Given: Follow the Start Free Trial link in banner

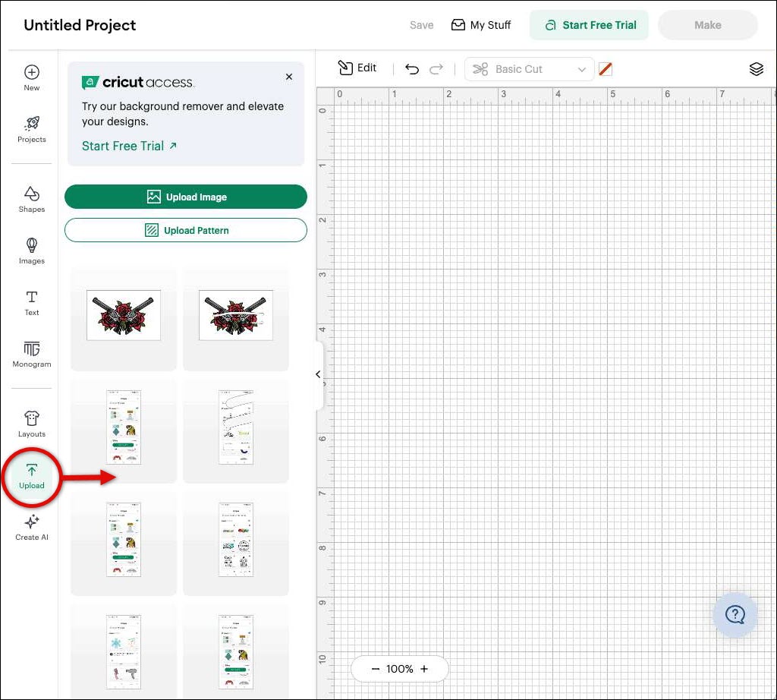Looking at the screenshot, I should pos(129,146).
